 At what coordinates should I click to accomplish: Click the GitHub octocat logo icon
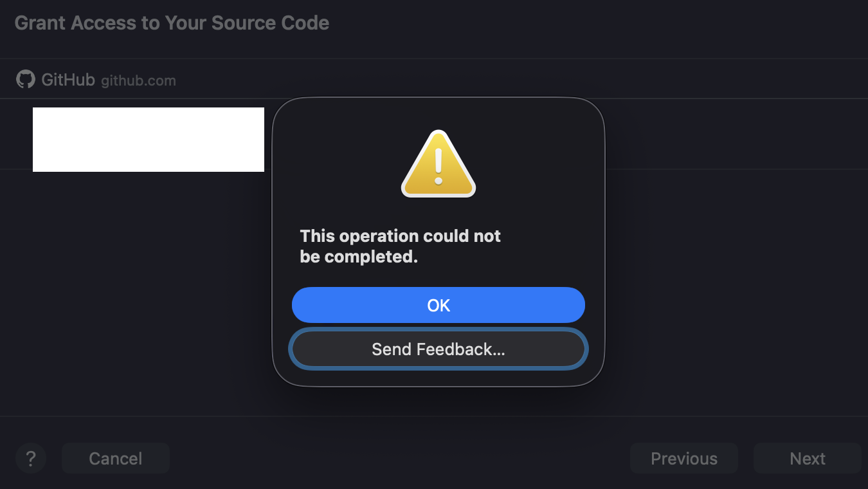tap(25, 80)
